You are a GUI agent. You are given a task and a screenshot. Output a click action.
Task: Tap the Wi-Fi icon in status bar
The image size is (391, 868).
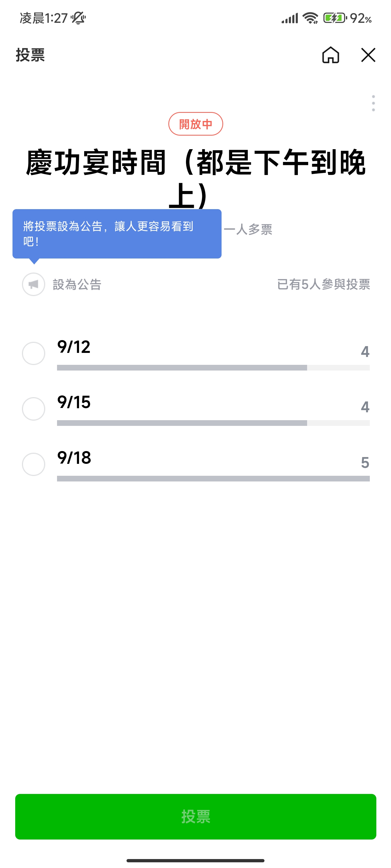click(x=310, y=18)
